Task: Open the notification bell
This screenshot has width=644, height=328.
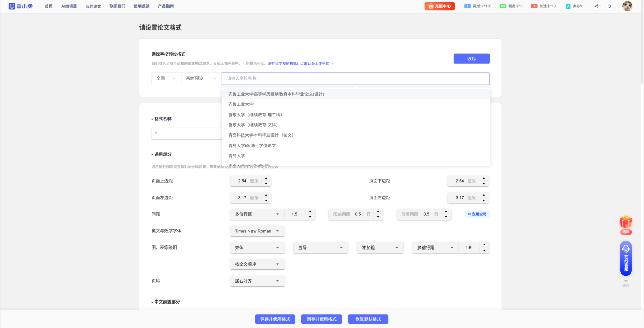Action: [x=609, y=6]
